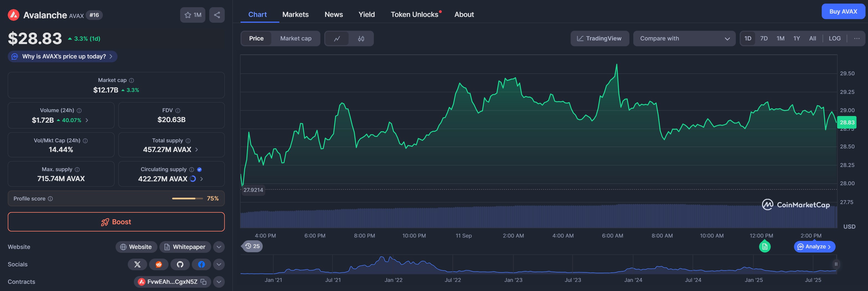Enable LOG scale on the chart
This screenshot has height=291, width=868.
pyautogui.click(x=834, y=38)
